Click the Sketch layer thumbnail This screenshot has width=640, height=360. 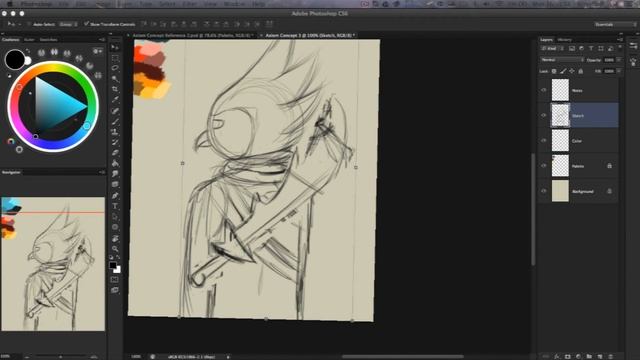click(560, 116)
